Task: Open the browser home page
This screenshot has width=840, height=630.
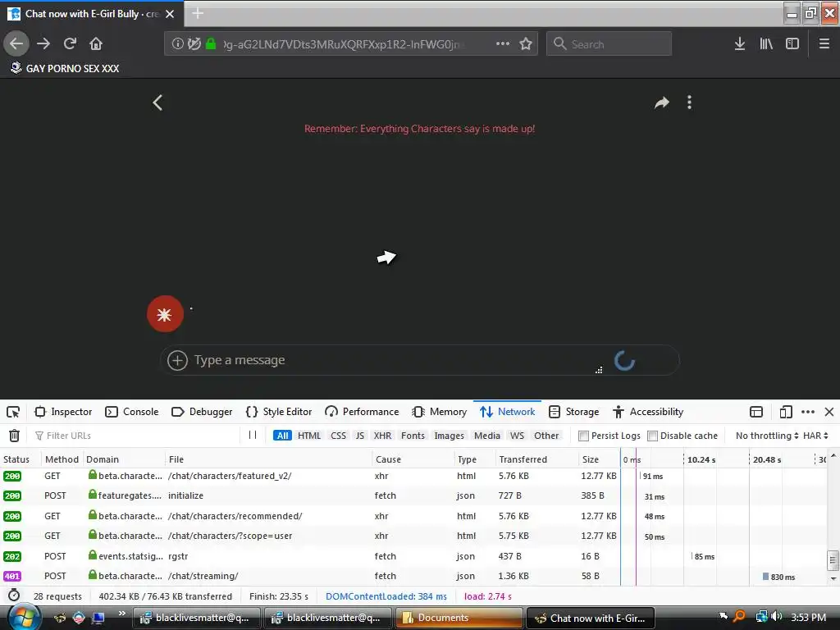Action: coord(96,44)
